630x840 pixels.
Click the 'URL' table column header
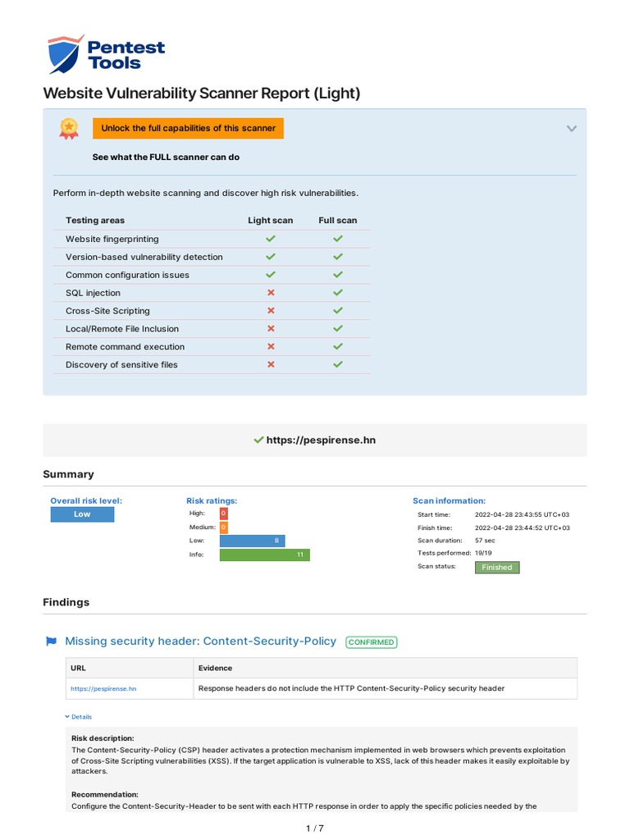pyautogui.click(x=78, y=668)
